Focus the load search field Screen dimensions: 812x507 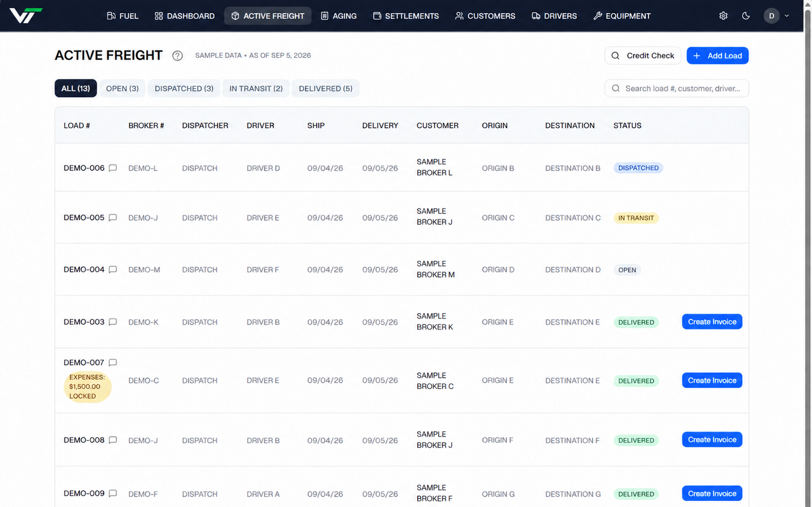[677, 89]
